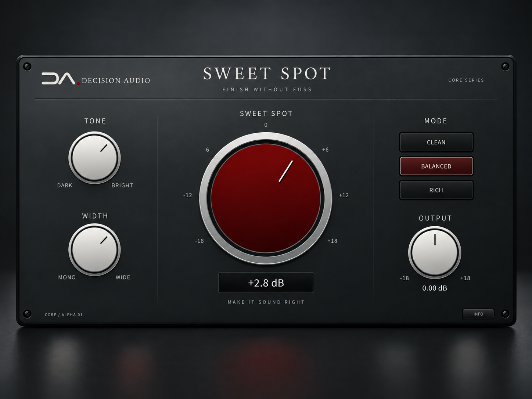Select the RICH mode
532x399 pixels.
click(436, 190)
